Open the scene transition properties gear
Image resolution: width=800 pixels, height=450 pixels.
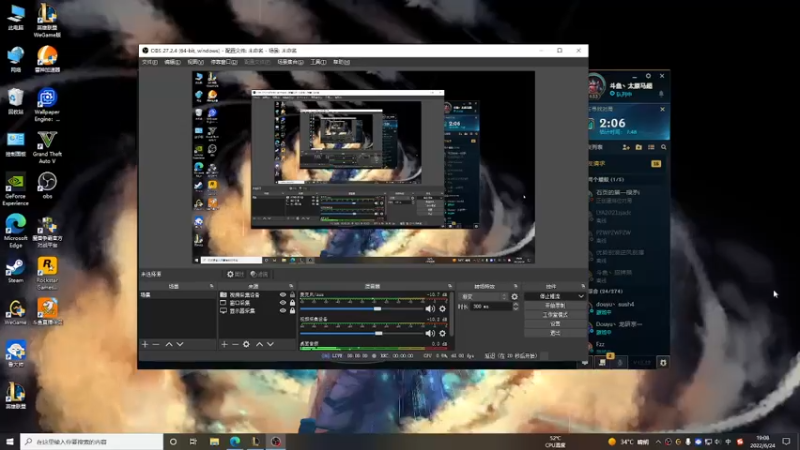(514, 296)
